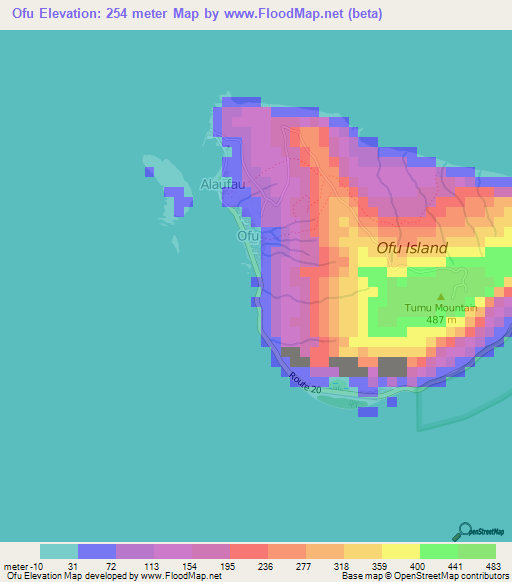Select the light green 441 meter swatch
The height and width of the screenshot is (582, 512).
477,552
